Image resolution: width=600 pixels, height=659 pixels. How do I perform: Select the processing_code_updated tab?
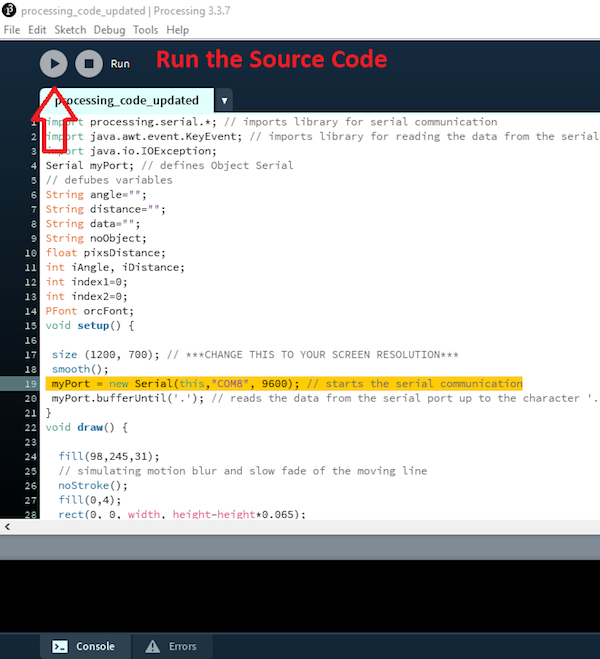click(x=126, y=100)
